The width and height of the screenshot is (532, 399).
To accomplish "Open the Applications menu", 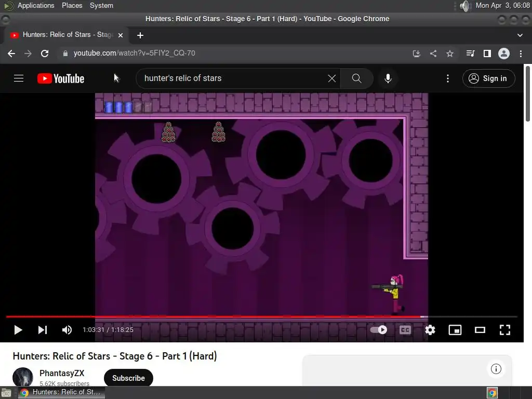I will pos(36,5).
